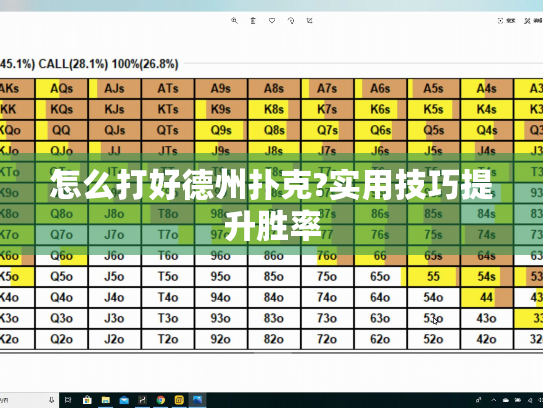Select the 65o cell
543x408 pixels.
tap(381, 276)
